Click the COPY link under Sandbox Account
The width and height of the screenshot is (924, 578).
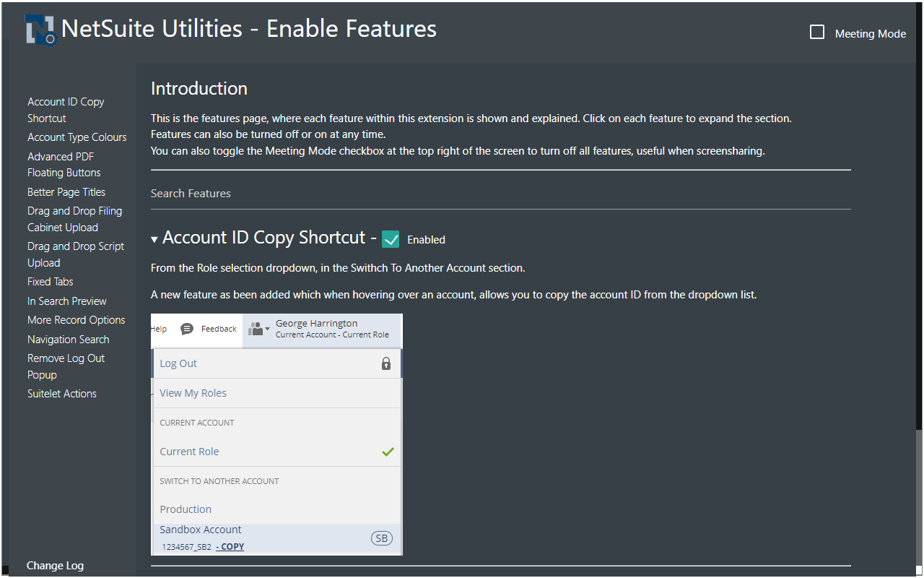click(x=230, y=547)
